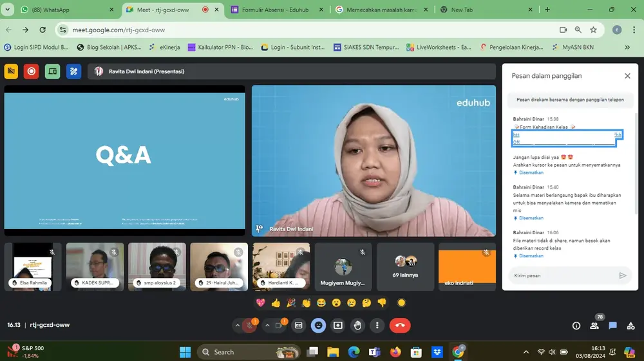Viewport: 644px width, 361px height.
Task: Click the red record extension icon
Action: [x=31, y=71]
